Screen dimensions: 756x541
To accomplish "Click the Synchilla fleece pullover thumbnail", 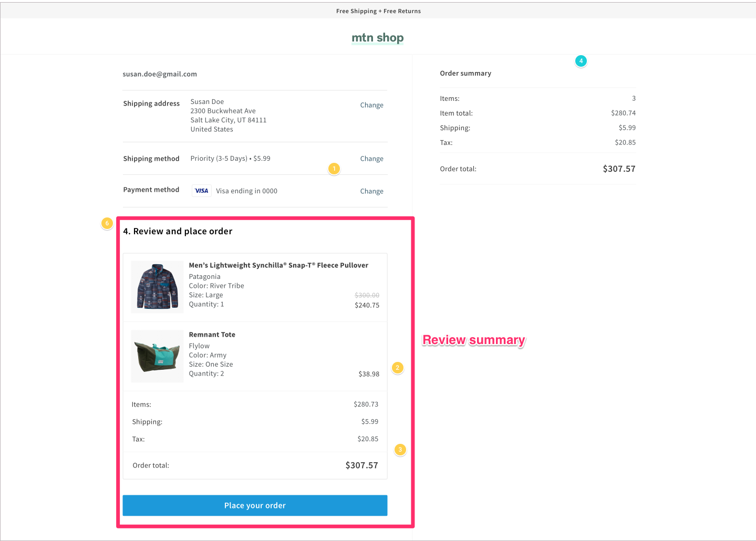I will tap(157, 287).
